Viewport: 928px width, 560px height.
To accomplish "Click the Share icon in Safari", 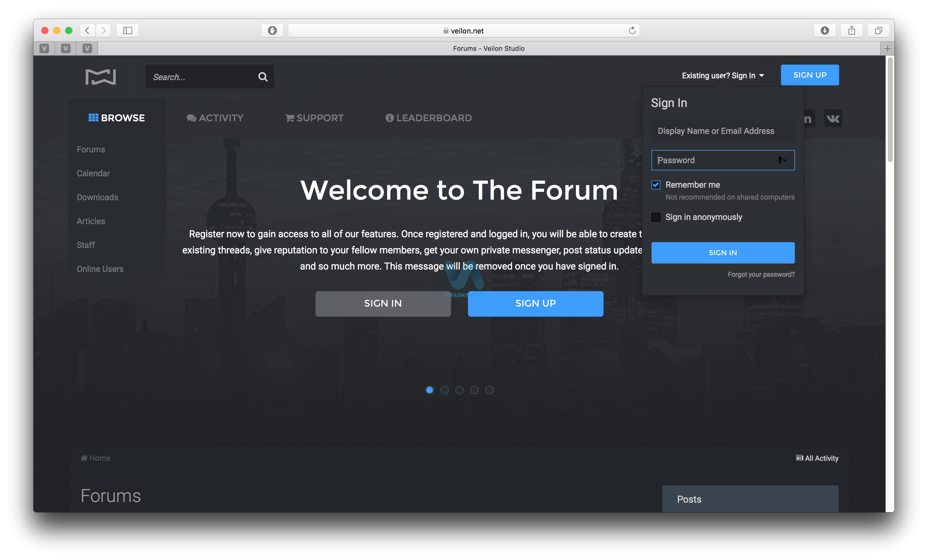I will click(x=851, y=30).
